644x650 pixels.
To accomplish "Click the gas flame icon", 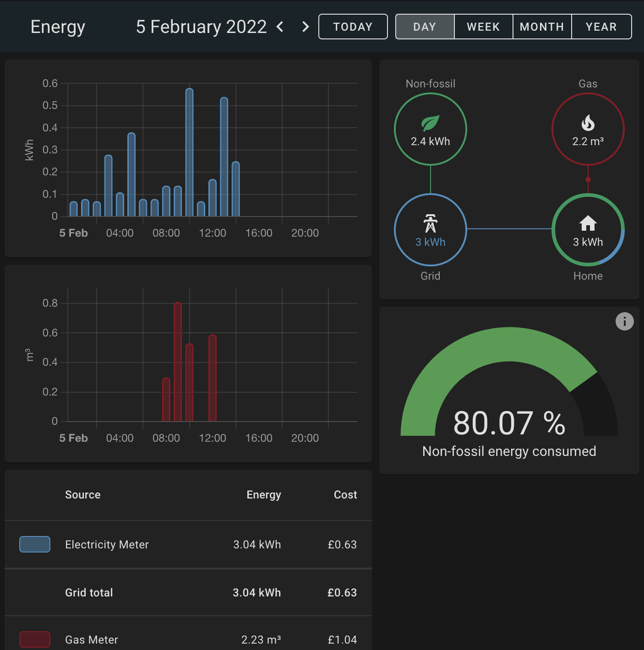I will click(x=588, y=123).
